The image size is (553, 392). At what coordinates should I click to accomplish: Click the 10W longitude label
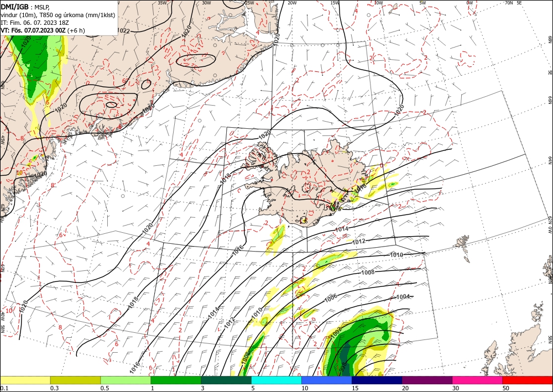(378, 3)
